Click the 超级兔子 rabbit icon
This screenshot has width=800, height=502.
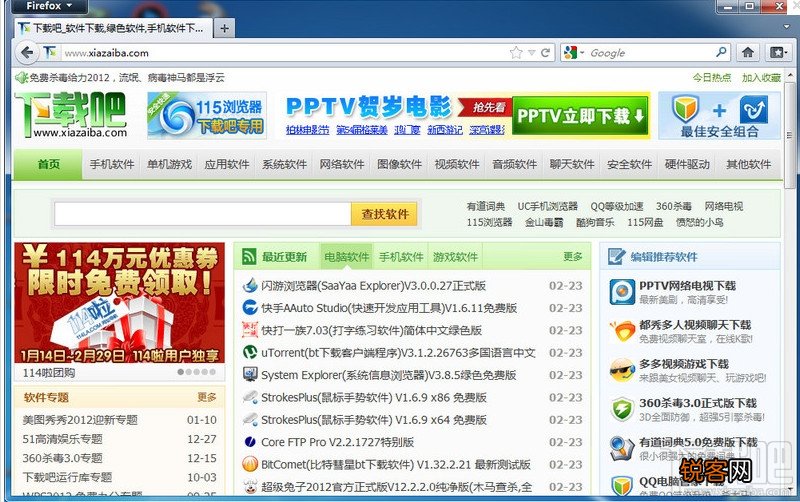249,486
